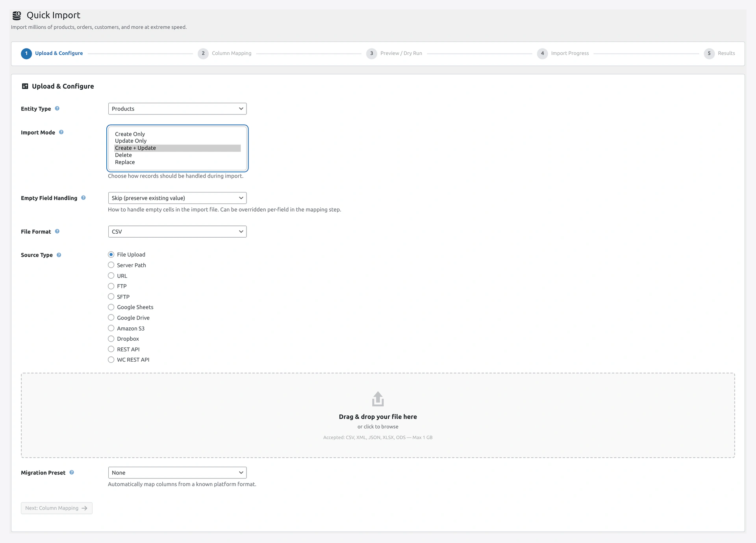Click the Upload & Configure section icon
Viewport: 756px width, 543px height.
(x=25, y=86)
